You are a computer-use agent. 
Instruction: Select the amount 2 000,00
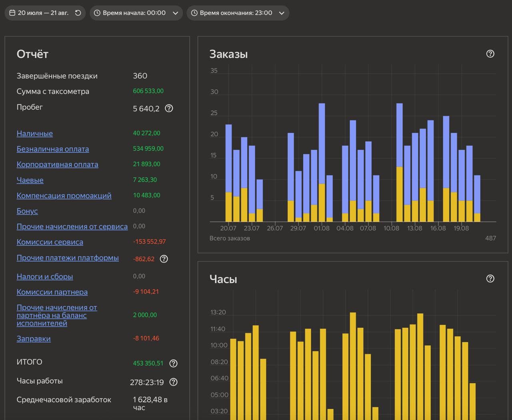pos(145,315)
